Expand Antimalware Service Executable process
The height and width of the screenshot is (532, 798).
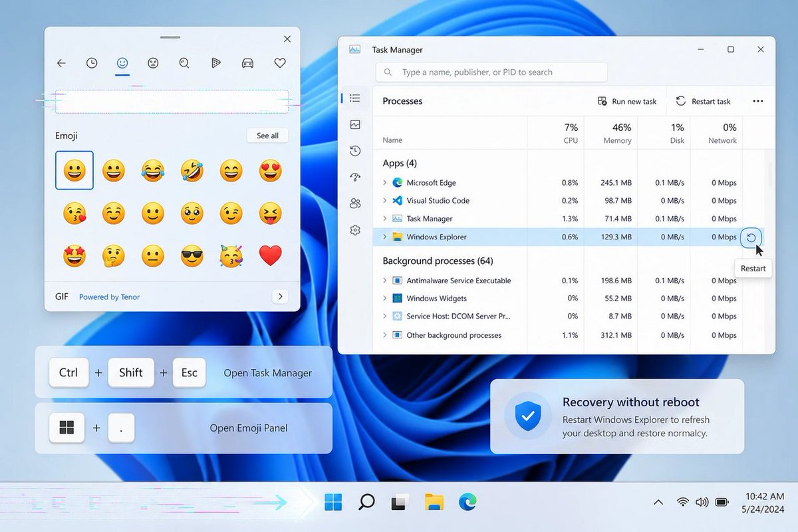(x=384, y=281)
